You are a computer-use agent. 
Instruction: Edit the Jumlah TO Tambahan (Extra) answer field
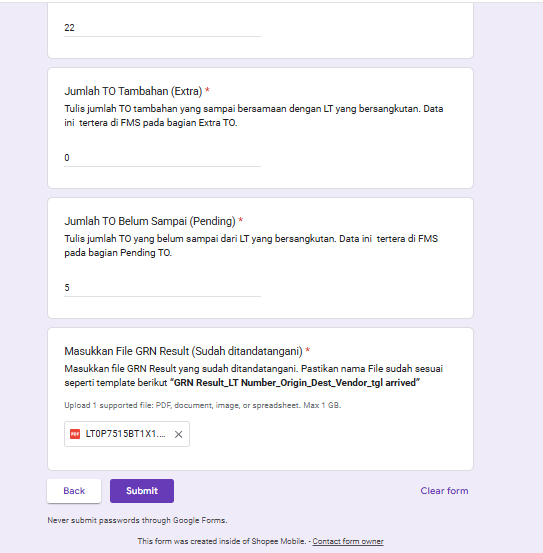click(x=162, y=158)
